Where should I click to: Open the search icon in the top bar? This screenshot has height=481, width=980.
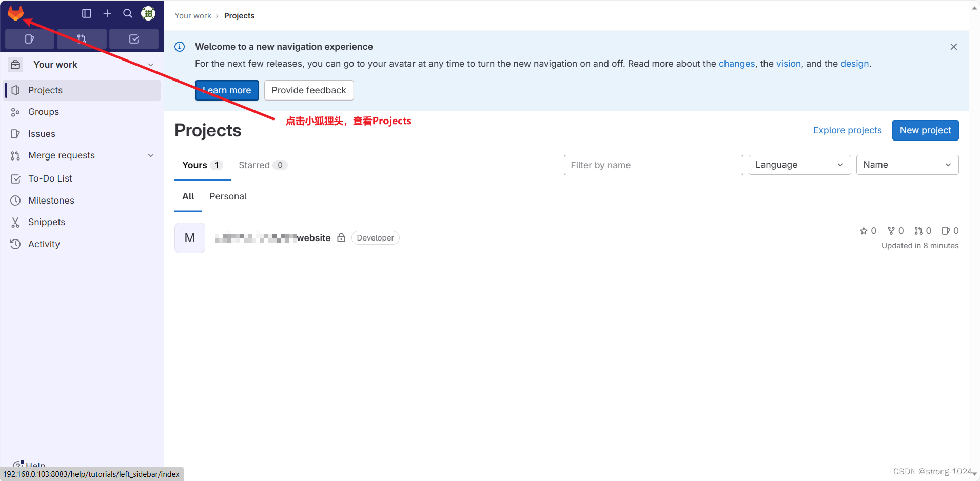click(x=127, y=13)
